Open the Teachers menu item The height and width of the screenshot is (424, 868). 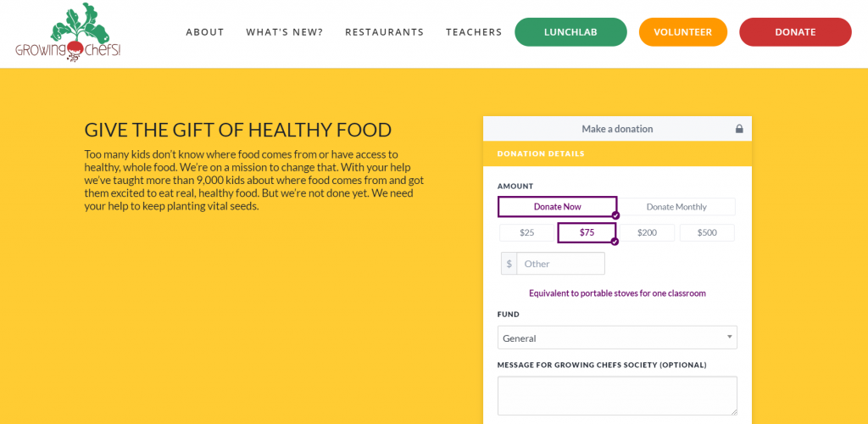[474, 32]
